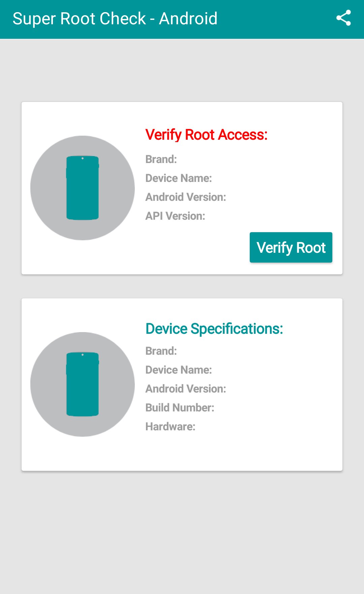This screenshot has height=594, width=364.
Task: Tap Device Name in Device Specifications card
Action: 179,370
